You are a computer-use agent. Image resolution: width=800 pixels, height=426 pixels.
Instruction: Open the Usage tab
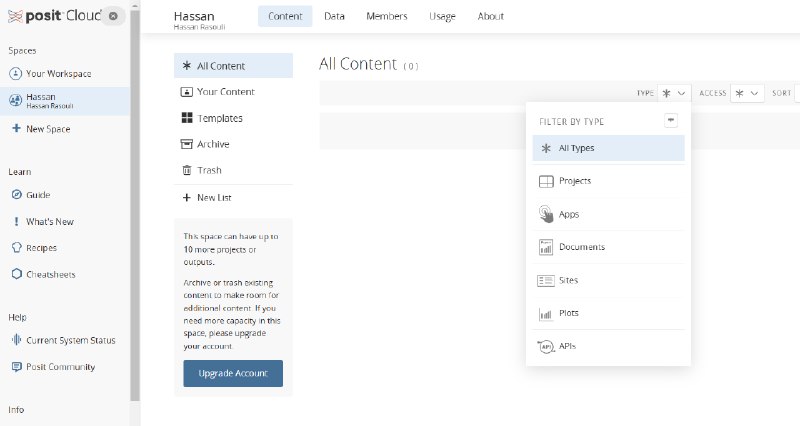pyautogui.click(x=442, y=16)
